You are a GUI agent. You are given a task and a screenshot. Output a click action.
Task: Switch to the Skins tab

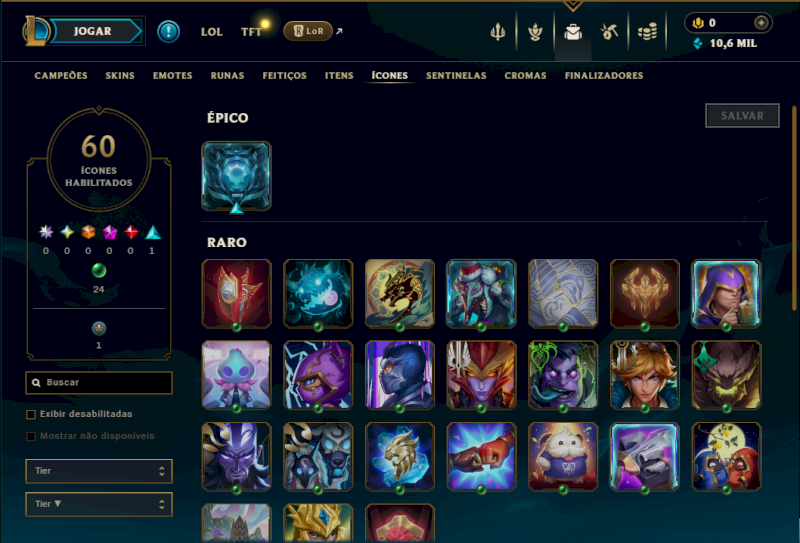120,76
